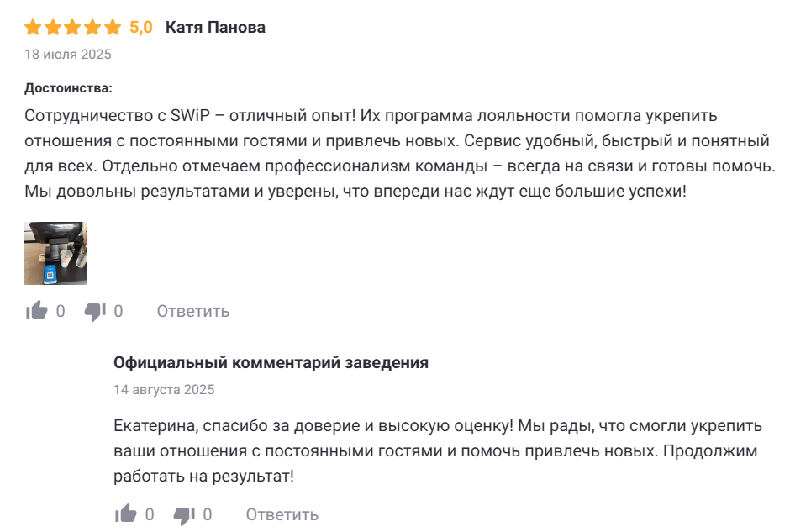Click the Официальный комментарий заведения heading
The image size is (811, 532).
click(x=271, y=363)
